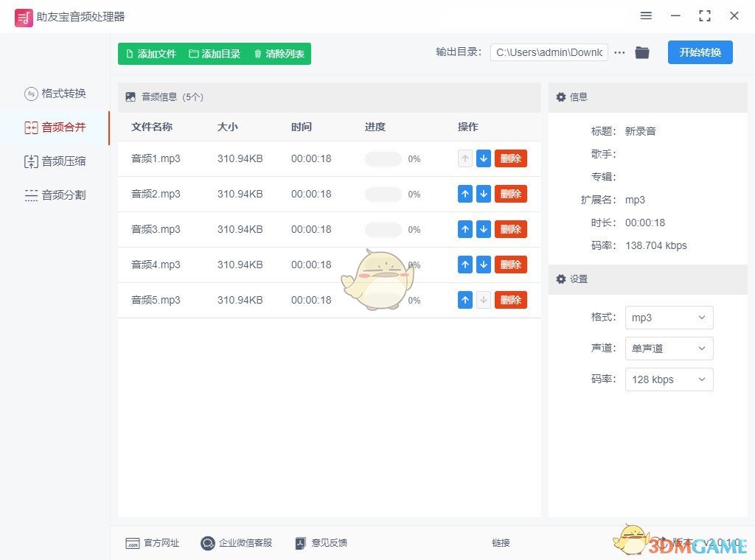Open the 格式转换 (format conversion) panel
The width and height of the screenshot is (755, 560).
55,94
